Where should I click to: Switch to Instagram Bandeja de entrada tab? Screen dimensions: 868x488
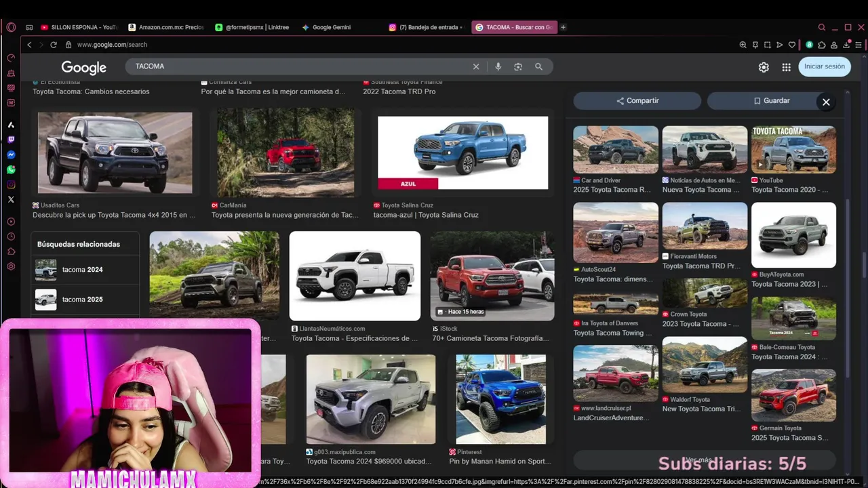[427, 27]
